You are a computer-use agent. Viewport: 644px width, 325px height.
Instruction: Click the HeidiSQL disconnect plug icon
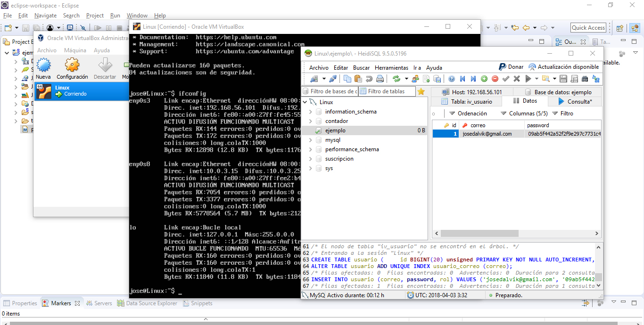(333, 79)
